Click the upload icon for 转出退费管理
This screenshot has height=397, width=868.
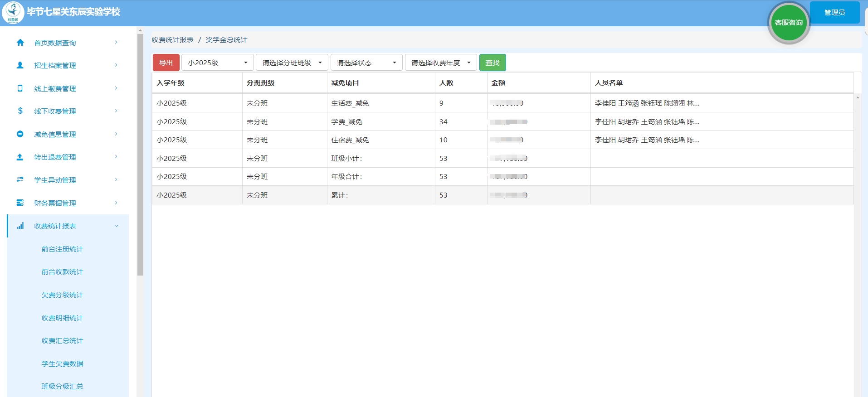[20, 157]
